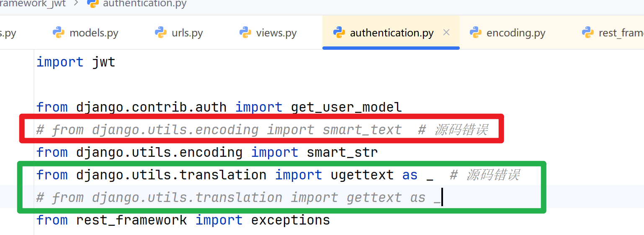
Task: Click the Python icon on encoding.py tab
Action: pyautogui.click(x=476, y=33)
